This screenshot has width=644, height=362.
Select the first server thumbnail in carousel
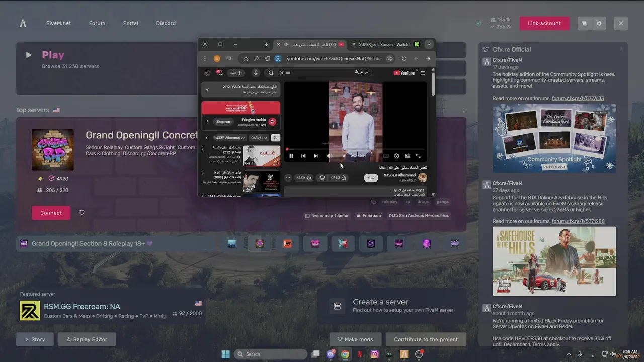coord(231,244)
